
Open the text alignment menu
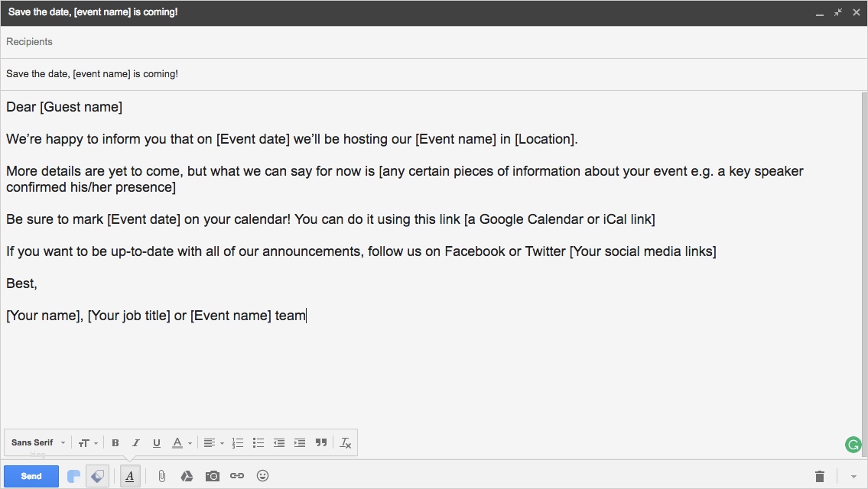(x=213, y=443)
